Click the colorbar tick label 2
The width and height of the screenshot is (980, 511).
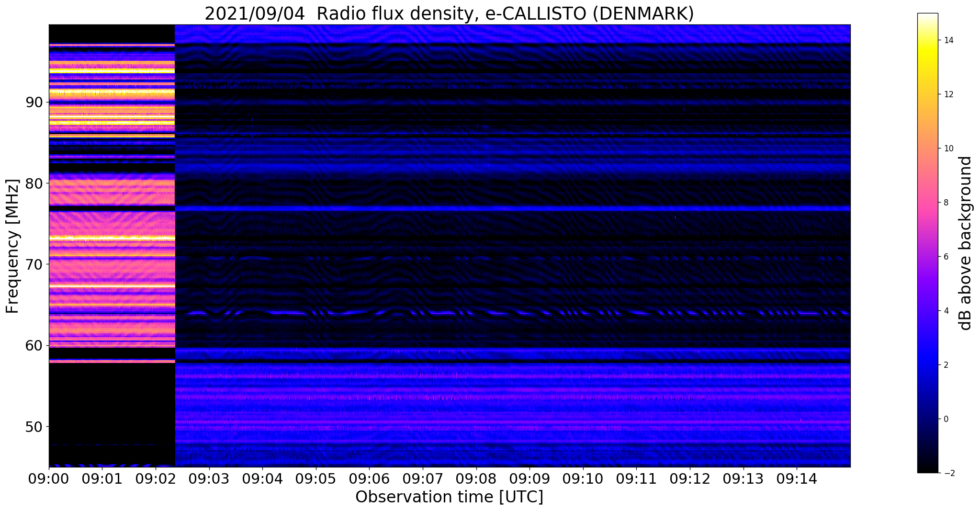(x=946, y=365)
